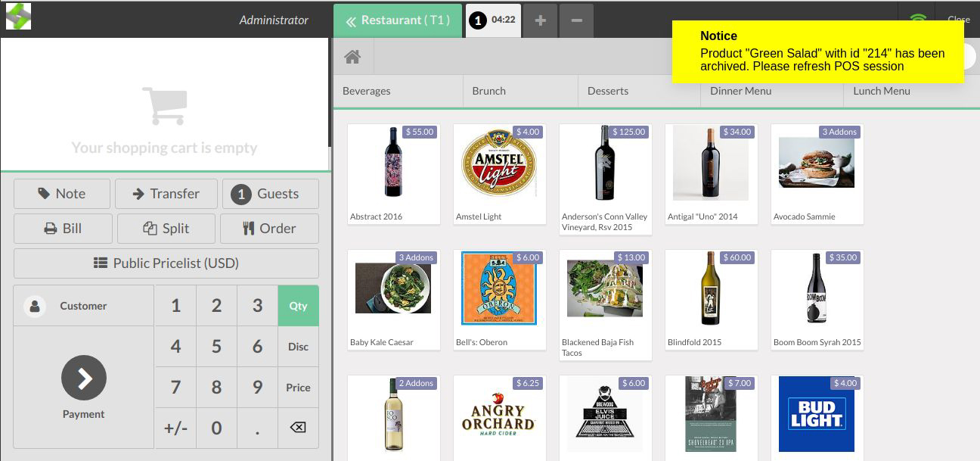Click the backspace key on numpad
Viewport: 980px width, 461px height.
[298, 428]
